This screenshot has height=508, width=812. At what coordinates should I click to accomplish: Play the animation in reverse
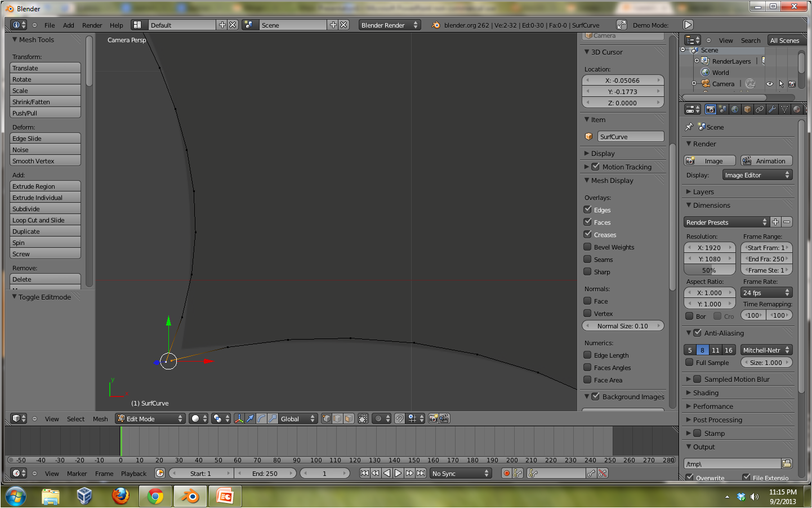tap(387, 474)
